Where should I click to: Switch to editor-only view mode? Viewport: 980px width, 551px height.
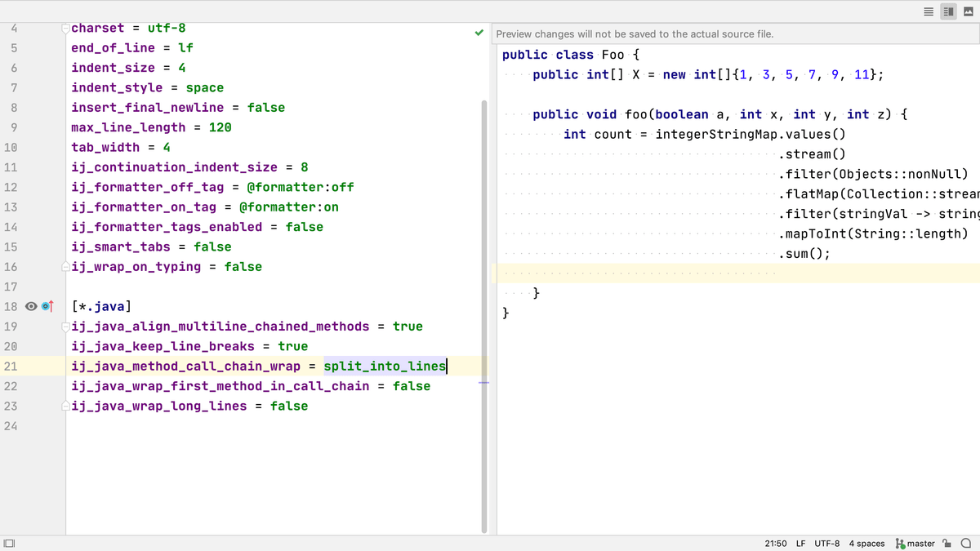928,11
